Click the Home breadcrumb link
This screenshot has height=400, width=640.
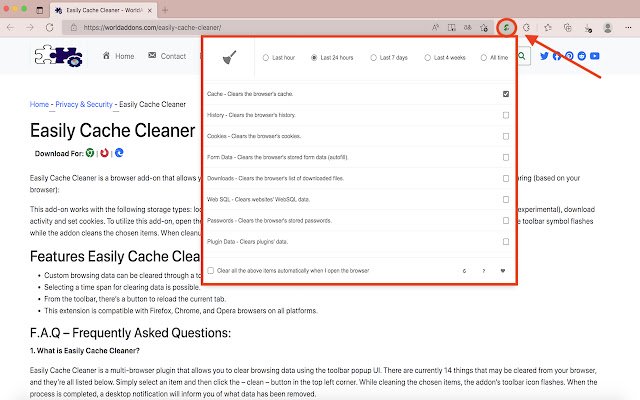[39, 104]
